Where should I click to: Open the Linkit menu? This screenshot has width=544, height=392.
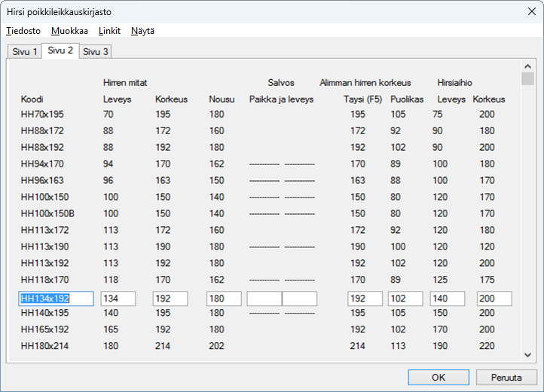tap(109, 31)
